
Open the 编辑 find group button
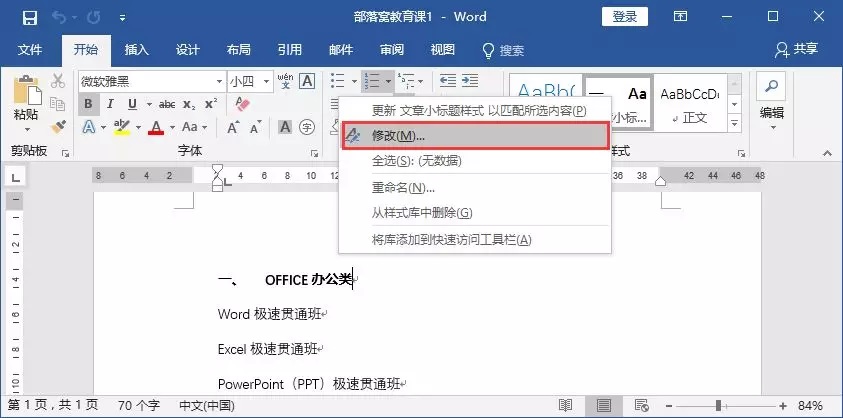coord(771,102)
